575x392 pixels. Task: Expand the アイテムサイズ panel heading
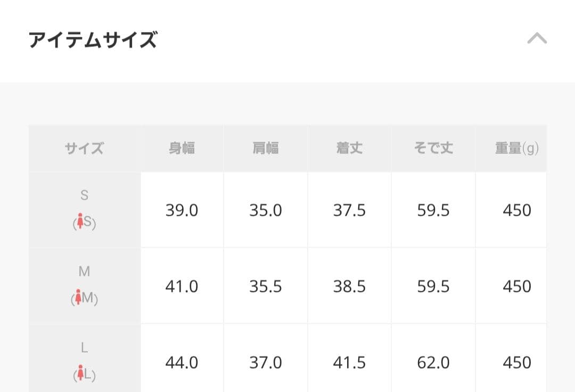tap(93, 37)
